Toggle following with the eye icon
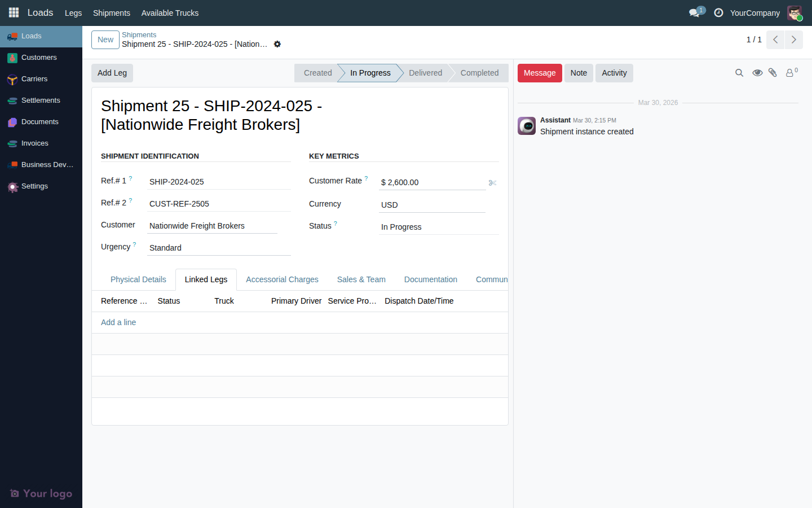This screenshot has height=508, width=812. pos(757,73)
